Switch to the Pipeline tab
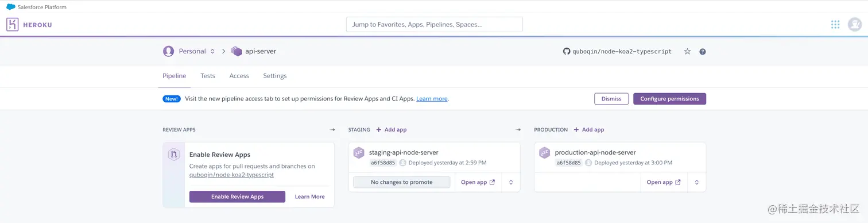 175,76
